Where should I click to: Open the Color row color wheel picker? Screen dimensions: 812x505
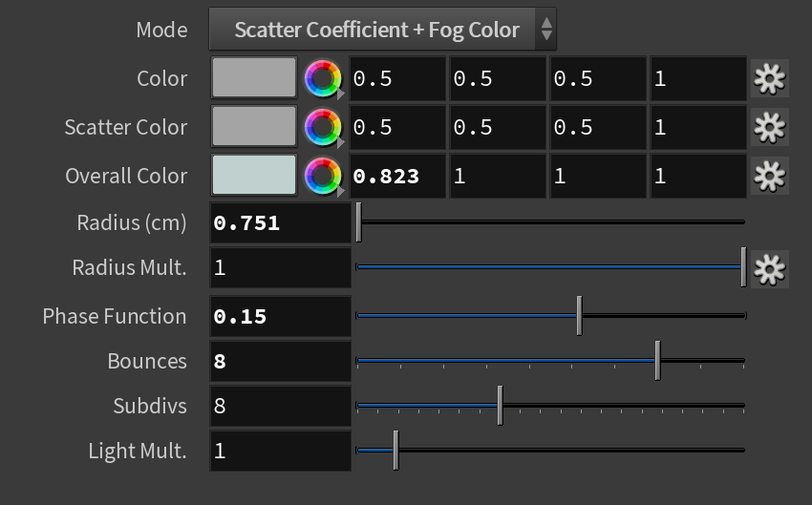pyautogui.click(x=323, y=78)
